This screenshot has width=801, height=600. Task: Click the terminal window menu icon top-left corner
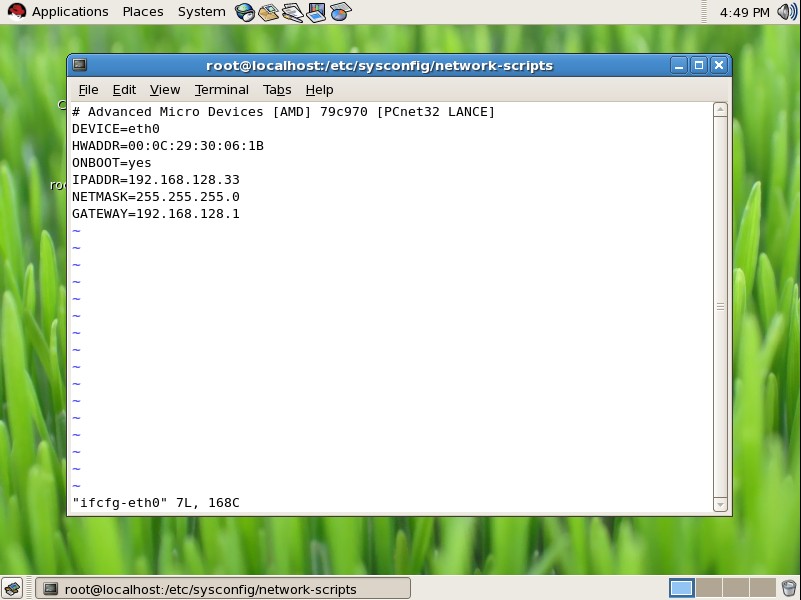click(79, 64)
